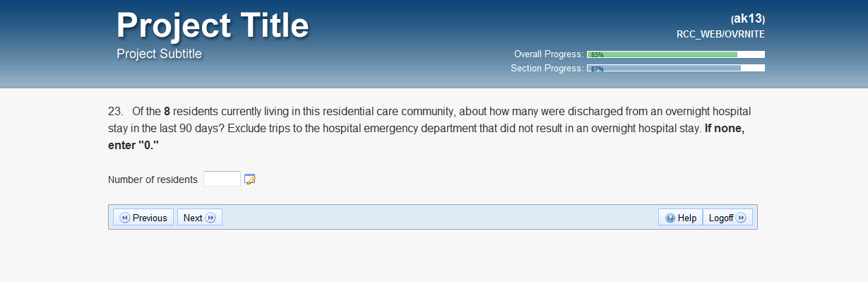Click the 87% label in Section Progress
The height and width of the screenshot is (282, 868).
click(x=598, y=69)
